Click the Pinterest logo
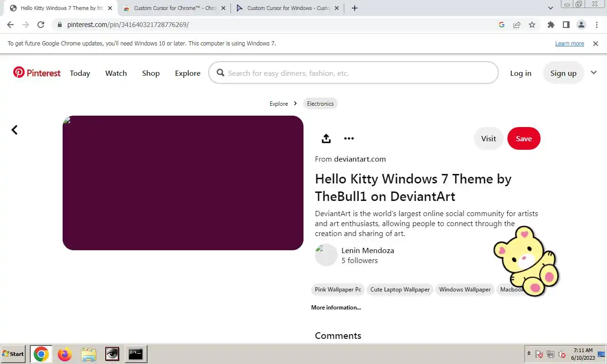The image size is (607, 364). pyautogui.click(x=37, y=73)
